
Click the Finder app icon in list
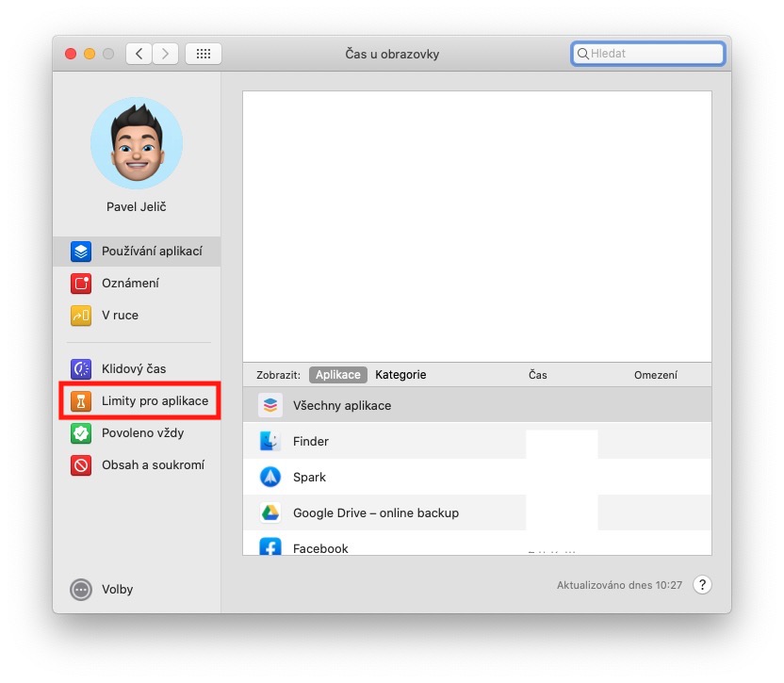coord(270,441)
